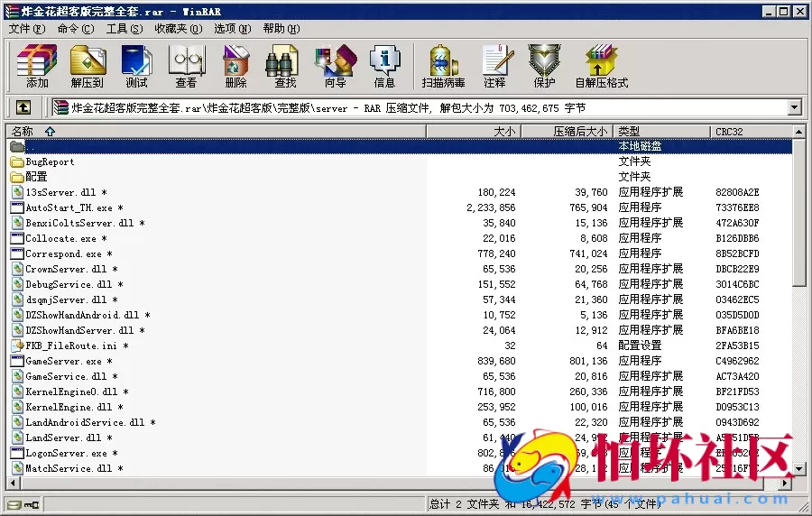Click the status bar drive icon
Viewport: 812px width, 516px height.
pos(14,504)
